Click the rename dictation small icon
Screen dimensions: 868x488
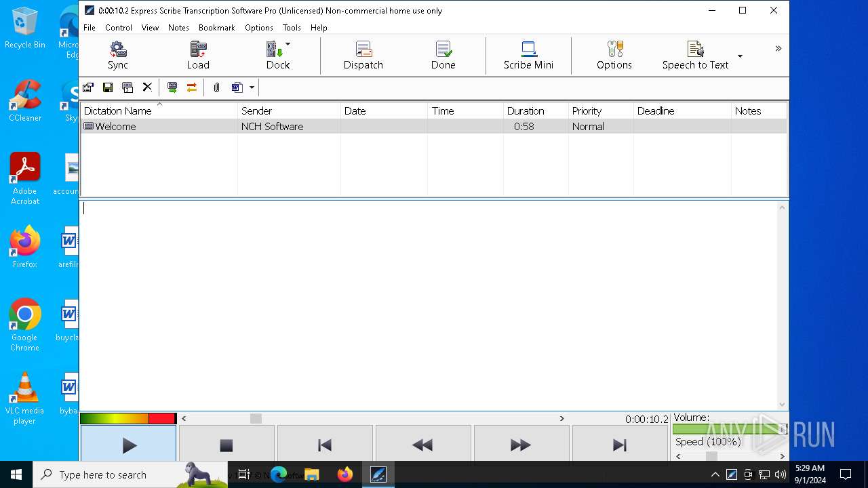tap(127, 87)
